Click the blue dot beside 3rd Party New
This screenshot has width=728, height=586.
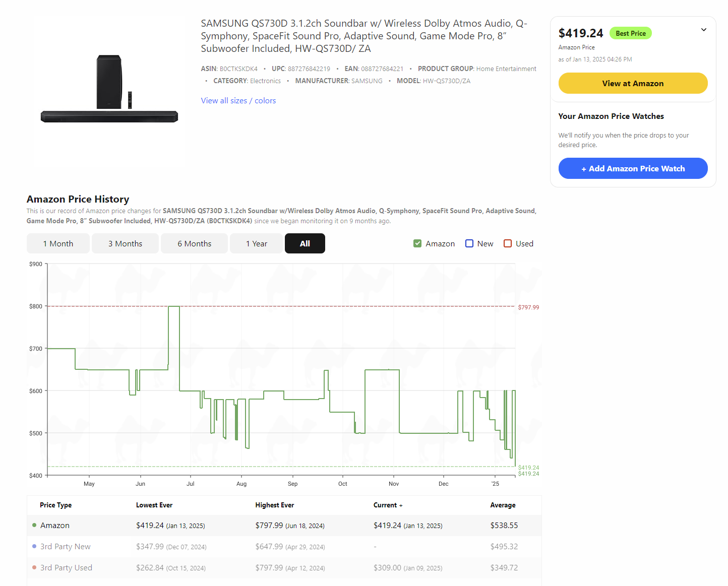pyautogui.click(x=34, y=546)
